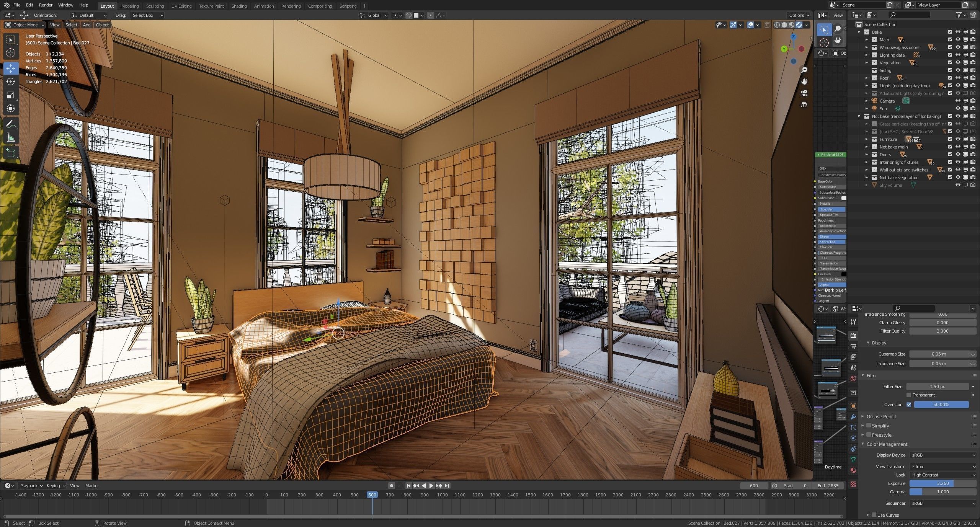Toggle the viewport gizmo display button
The width and height of the screenshot is (980, 527).
[733, 25]
